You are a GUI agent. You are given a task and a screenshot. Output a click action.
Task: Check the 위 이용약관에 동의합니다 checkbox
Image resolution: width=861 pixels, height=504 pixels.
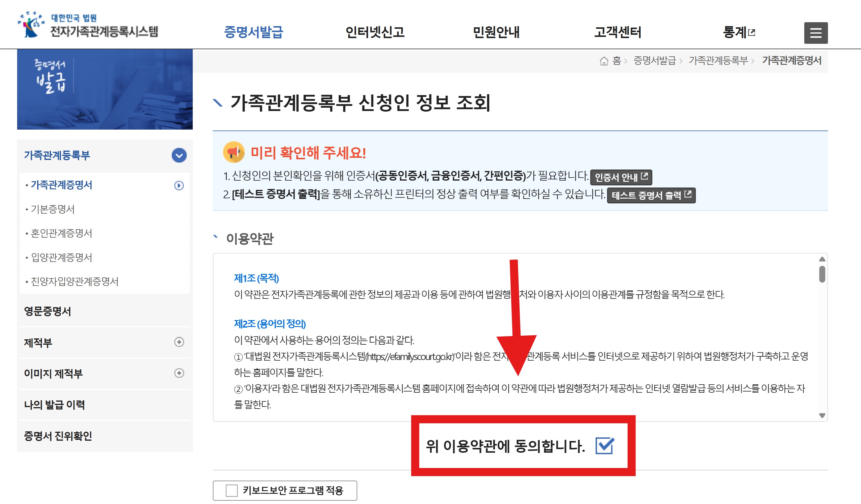point(604,445)
